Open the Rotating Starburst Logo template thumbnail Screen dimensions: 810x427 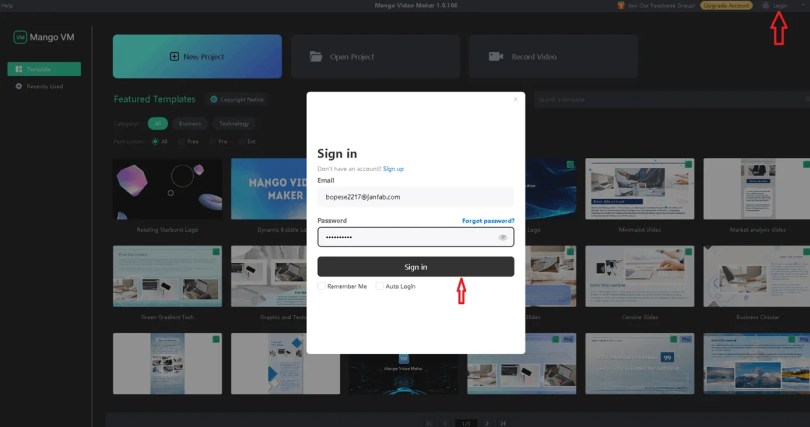click(x=167, y=188)
